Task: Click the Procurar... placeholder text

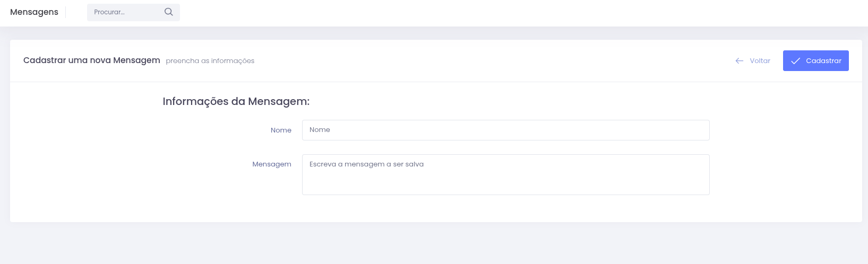Action: [x=109, y=12]
